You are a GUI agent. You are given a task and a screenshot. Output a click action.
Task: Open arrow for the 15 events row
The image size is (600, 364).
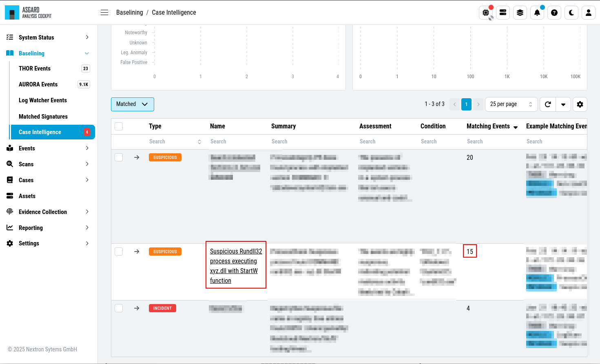point(137,251)
